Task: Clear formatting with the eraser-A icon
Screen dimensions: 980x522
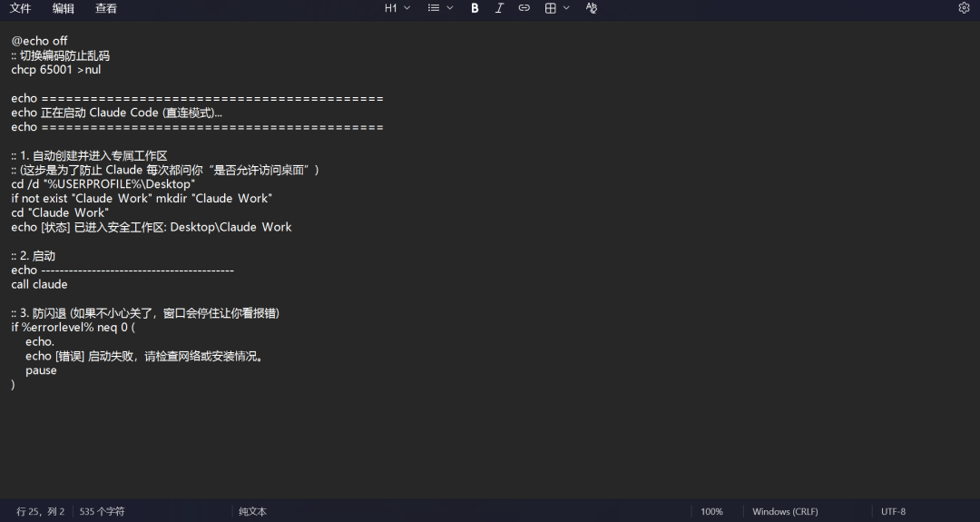Action: [592, 8]
